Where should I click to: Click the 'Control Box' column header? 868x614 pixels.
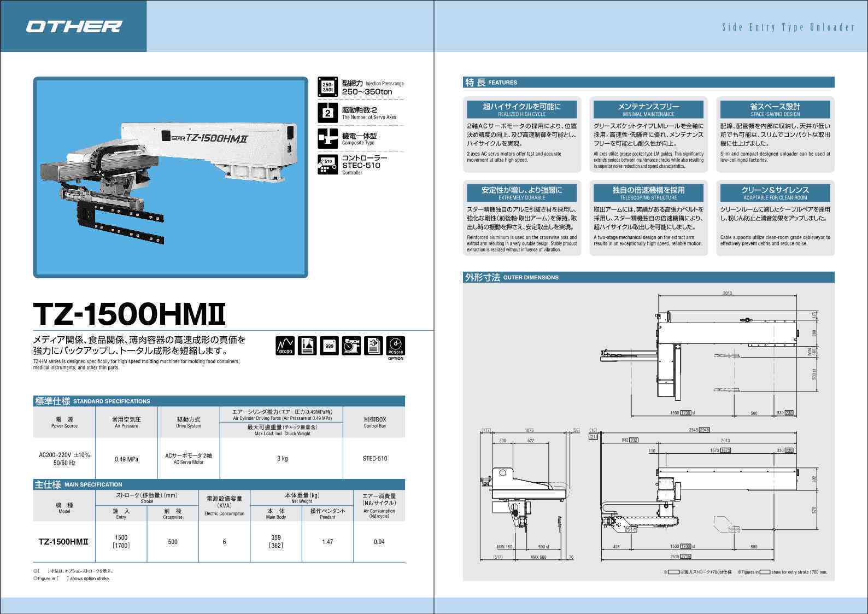pos(375,422)
